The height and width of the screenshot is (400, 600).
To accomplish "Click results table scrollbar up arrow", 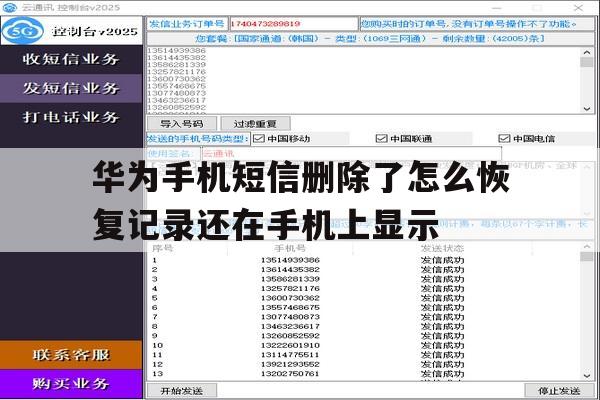I will (x=587, y=247).
